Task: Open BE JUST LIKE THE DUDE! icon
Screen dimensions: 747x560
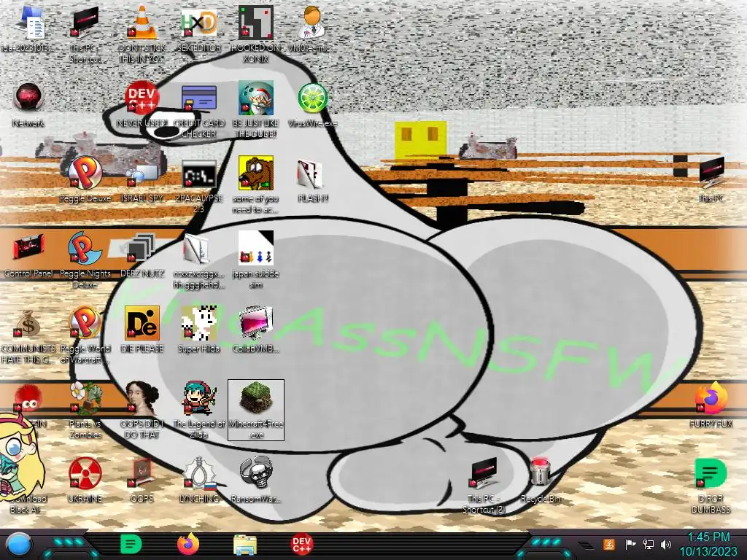Action: click(256, 110)
